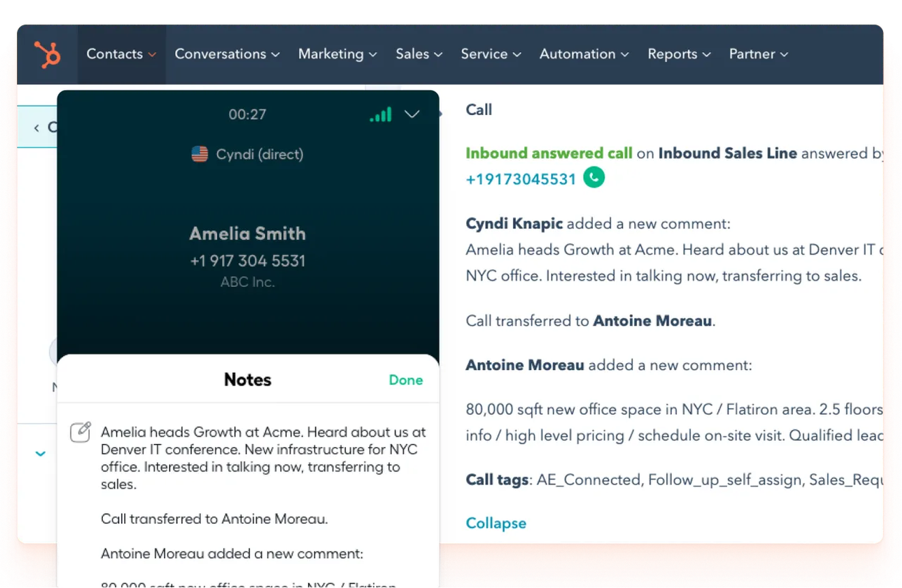Minimize the call widget with the chevron

click(x=412, y=114)
